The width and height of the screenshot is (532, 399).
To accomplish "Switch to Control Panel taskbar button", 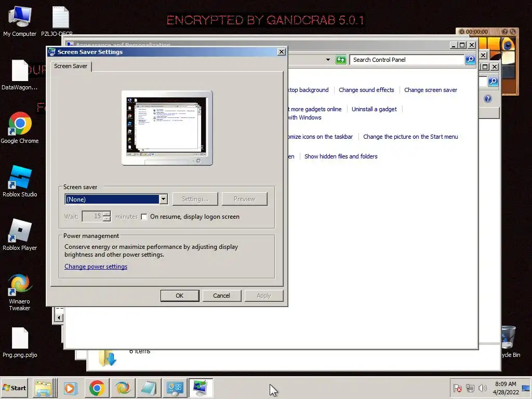I will tap(175, 388).
